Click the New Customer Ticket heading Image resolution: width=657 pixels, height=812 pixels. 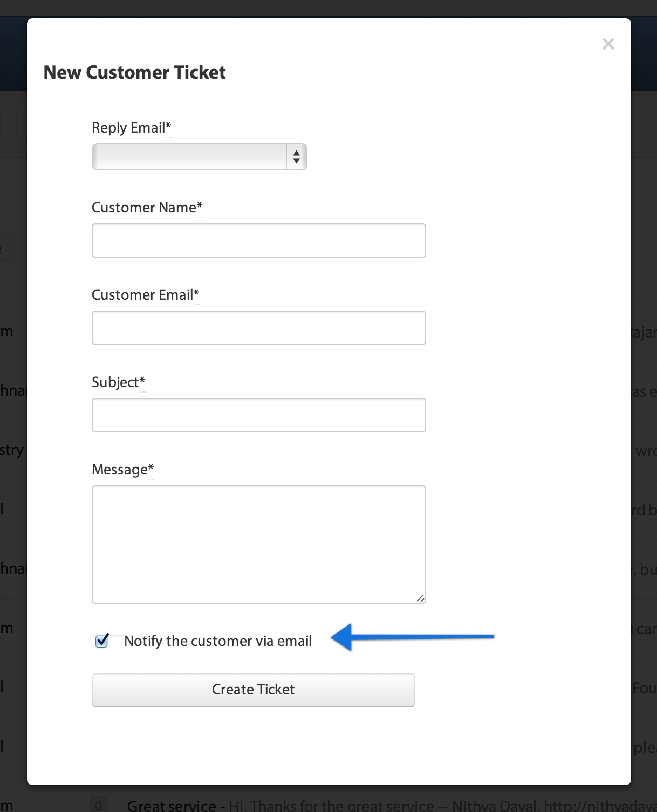coord(134,72)
